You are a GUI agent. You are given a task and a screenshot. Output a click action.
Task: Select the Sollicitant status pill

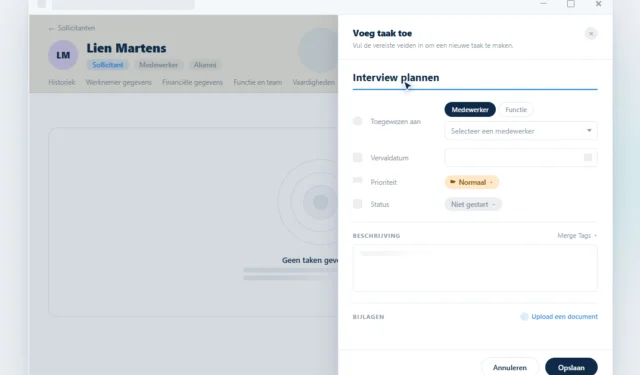click(108, 65)
